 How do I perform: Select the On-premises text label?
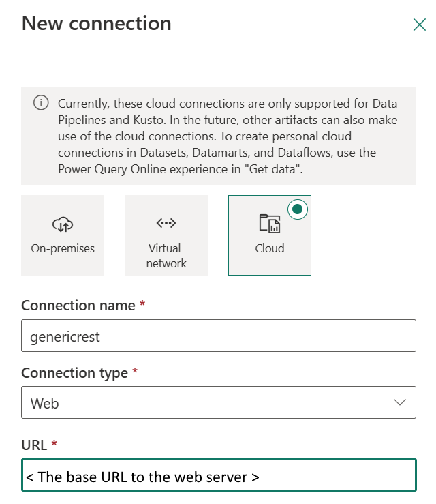[63, 248]
